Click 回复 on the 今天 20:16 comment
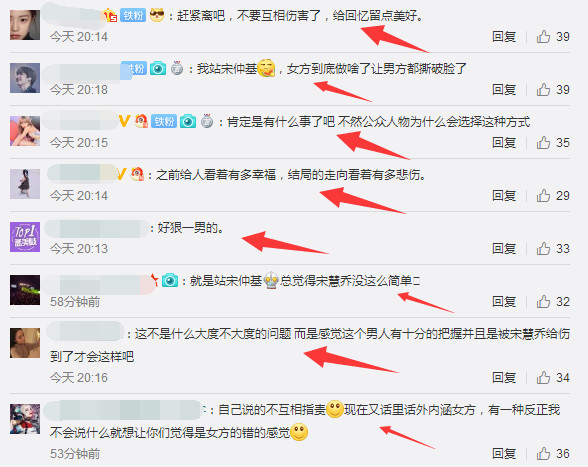 [x=504, y=377]
